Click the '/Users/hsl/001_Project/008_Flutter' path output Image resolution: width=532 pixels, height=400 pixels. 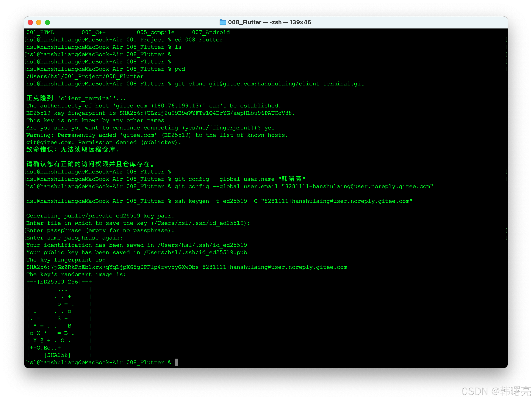(x=85, y=77)
